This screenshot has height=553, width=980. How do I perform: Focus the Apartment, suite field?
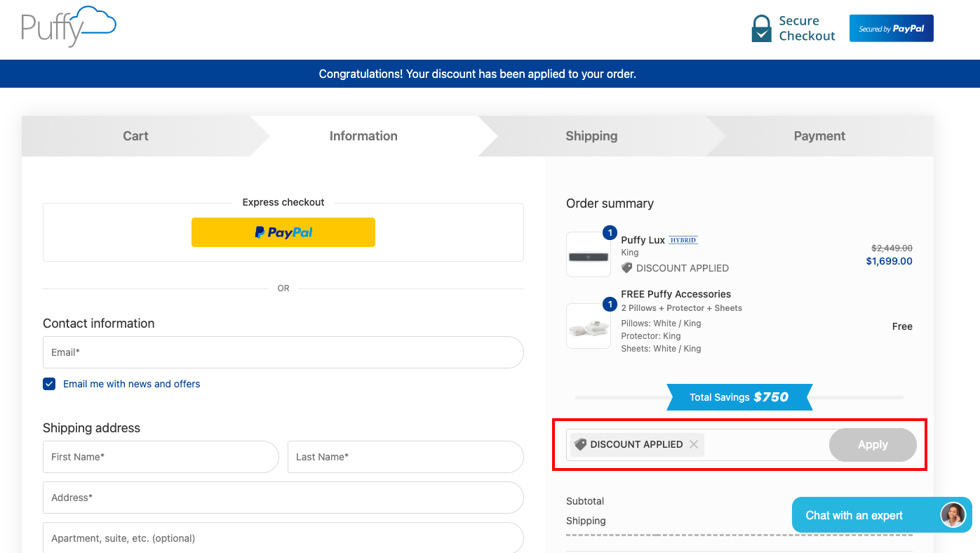click(283, 538)
